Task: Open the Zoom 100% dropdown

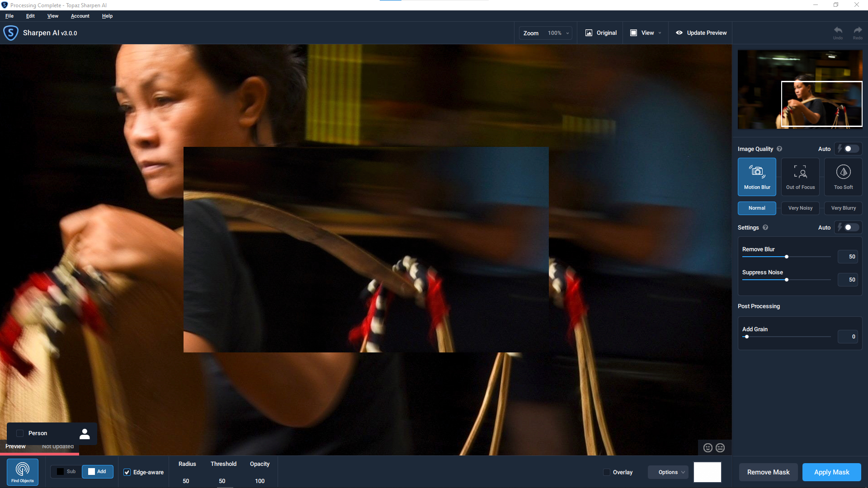Action: [558, 33]
